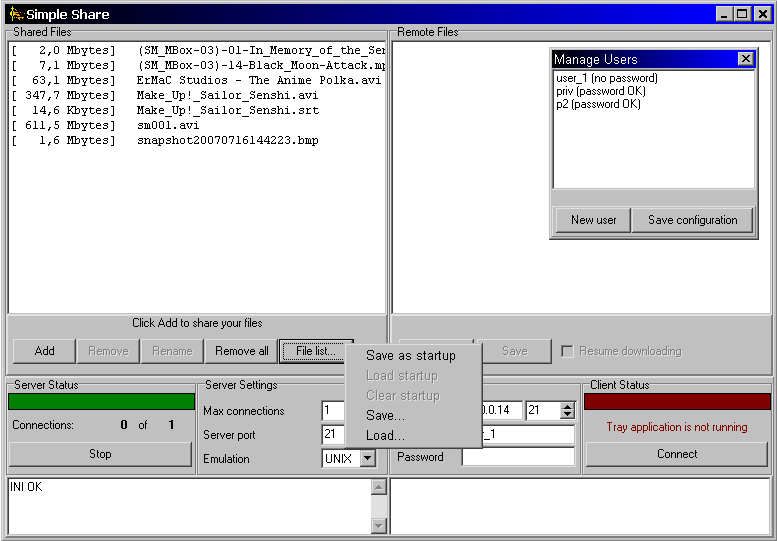This screenshot has height=541, width=777.
Task: Select Save... from the file list menu
Action: [385, 415]
